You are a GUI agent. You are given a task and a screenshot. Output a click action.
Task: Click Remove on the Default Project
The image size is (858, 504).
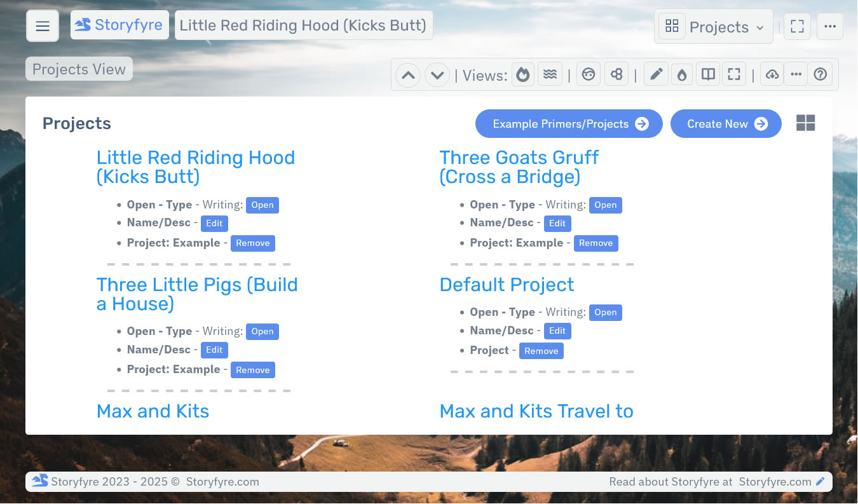click(x=541, y=350)
